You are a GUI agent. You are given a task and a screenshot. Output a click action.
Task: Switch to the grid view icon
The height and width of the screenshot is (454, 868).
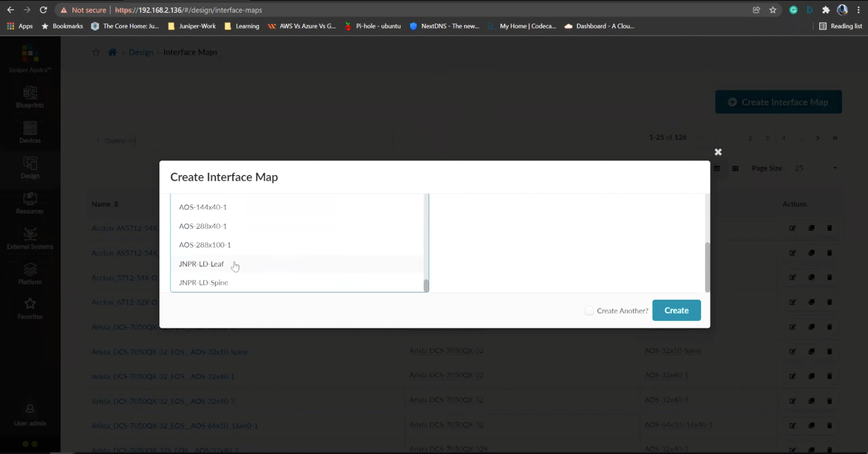pos(735,169)
